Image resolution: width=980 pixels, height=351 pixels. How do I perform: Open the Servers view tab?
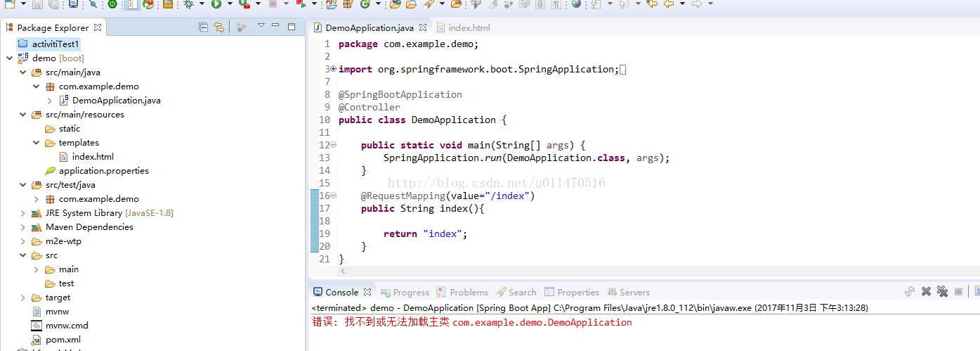(629, 292)
